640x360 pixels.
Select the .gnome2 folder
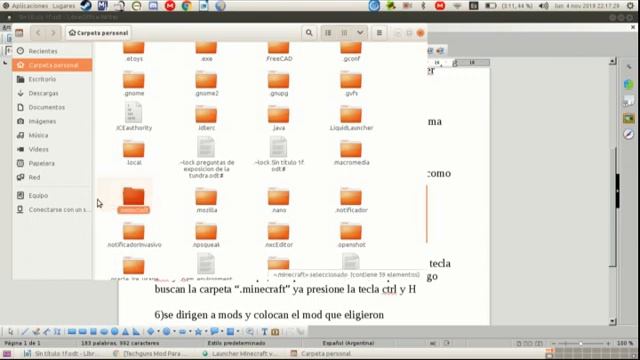[x=207, y=83]
